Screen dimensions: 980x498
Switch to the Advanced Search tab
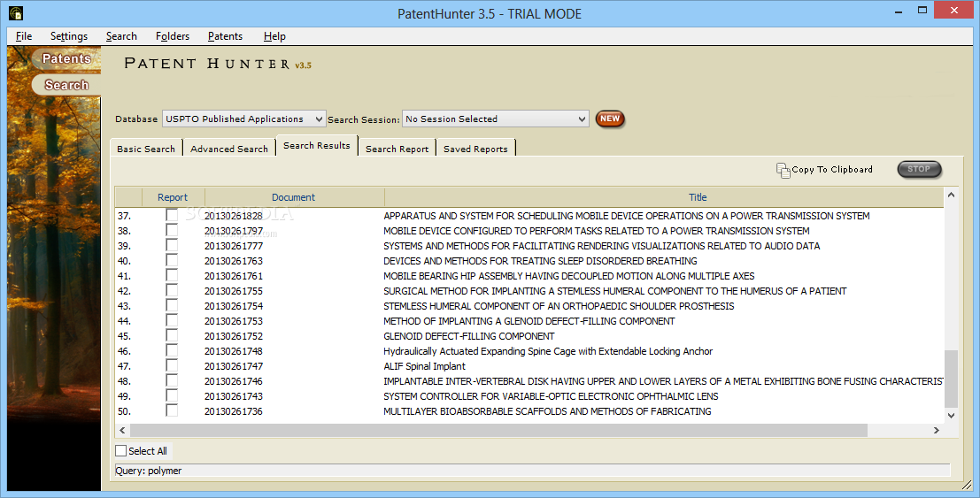coord(228,149)
